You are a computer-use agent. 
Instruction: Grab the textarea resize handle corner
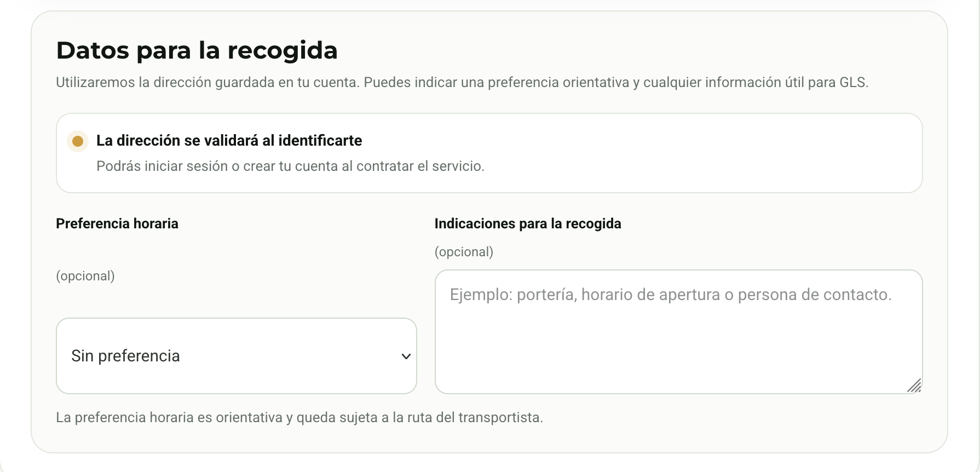click(914, 385)
